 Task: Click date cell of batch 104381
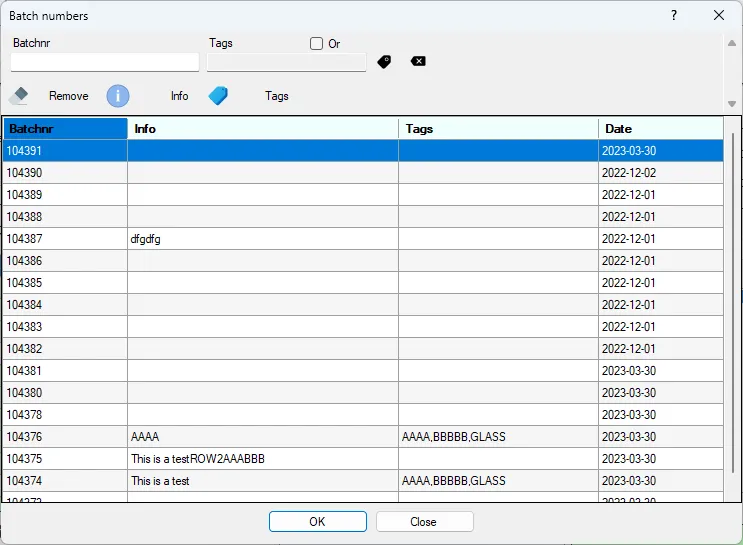(x=661, y=371)
